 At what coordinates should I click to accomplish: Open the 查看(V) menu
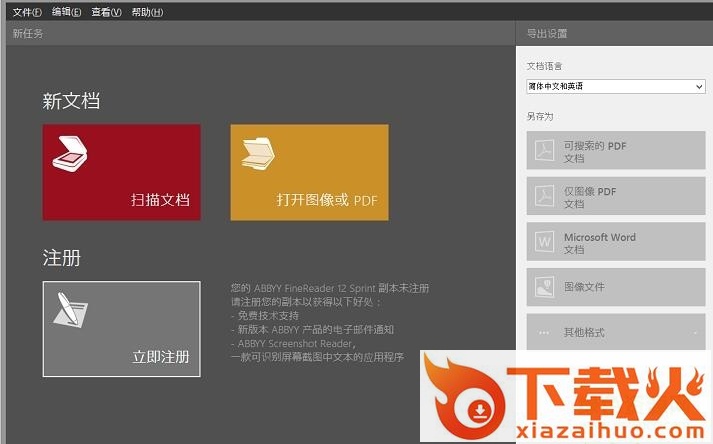point(106,12)
